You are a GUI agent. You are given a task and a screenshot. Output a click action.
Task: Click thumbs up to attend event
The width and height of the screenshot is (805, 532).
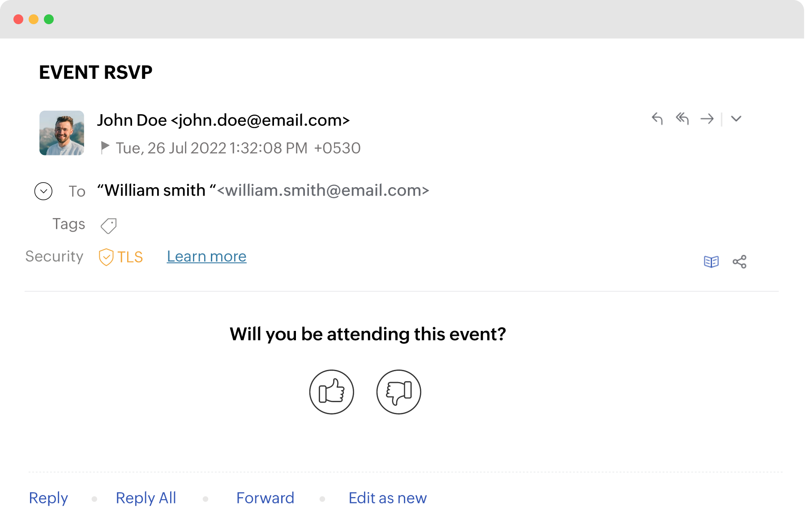(x=332, y=392)
